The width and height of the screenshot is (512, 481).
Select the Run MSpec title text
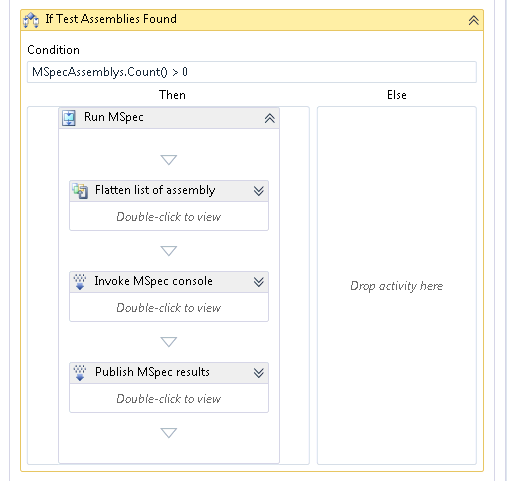point(114,117)
